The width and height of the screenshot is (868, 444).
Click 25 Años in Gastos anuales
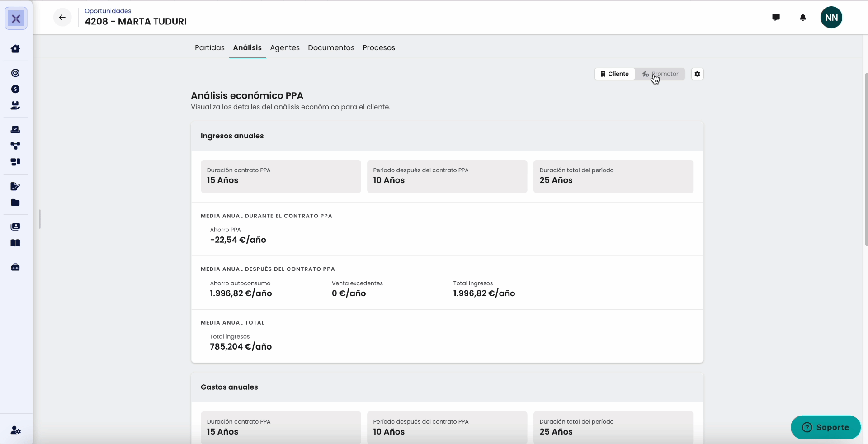click(556, 431)
